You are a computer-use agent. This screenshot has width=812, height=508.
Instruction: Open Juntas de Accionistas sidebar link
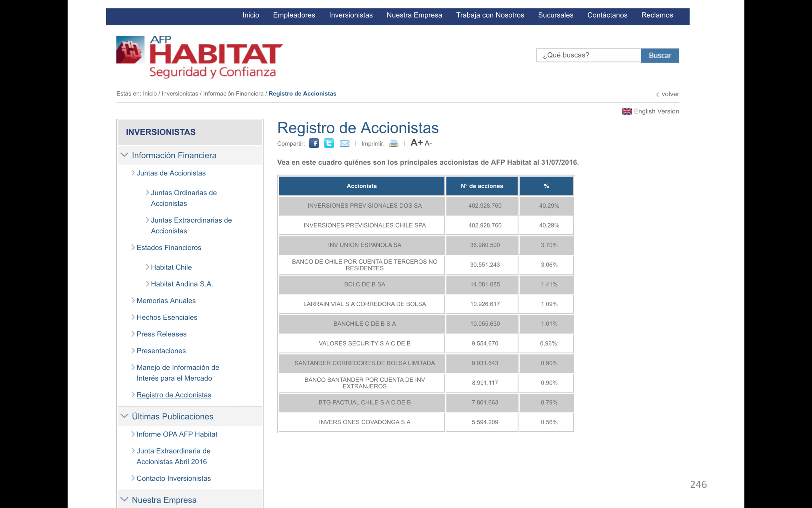click(171, 173)
